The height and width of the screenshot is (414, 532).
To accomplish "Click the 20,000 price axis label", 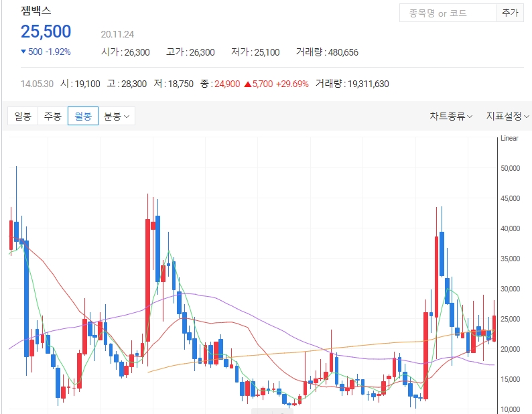I will tap(511, 349).
